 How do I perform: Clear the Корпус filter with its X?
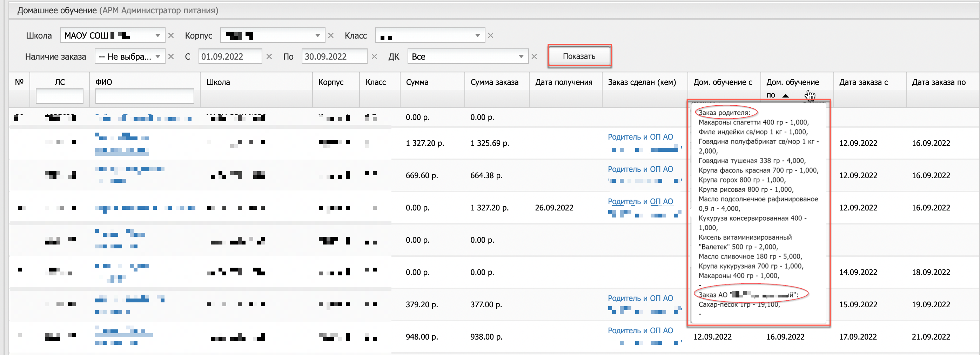[x=331, y=35]
